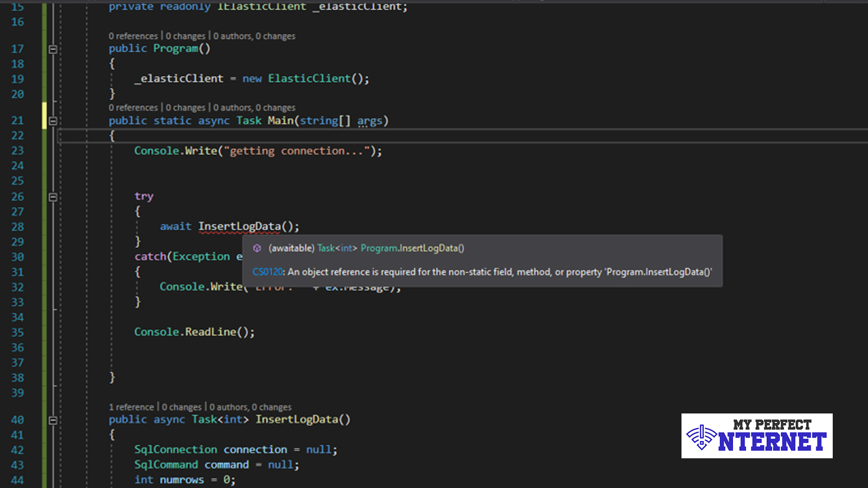Click InsertLogData method name in line 40 definition
The width and height of the screenshot is (868, 488).
[297, 420]
